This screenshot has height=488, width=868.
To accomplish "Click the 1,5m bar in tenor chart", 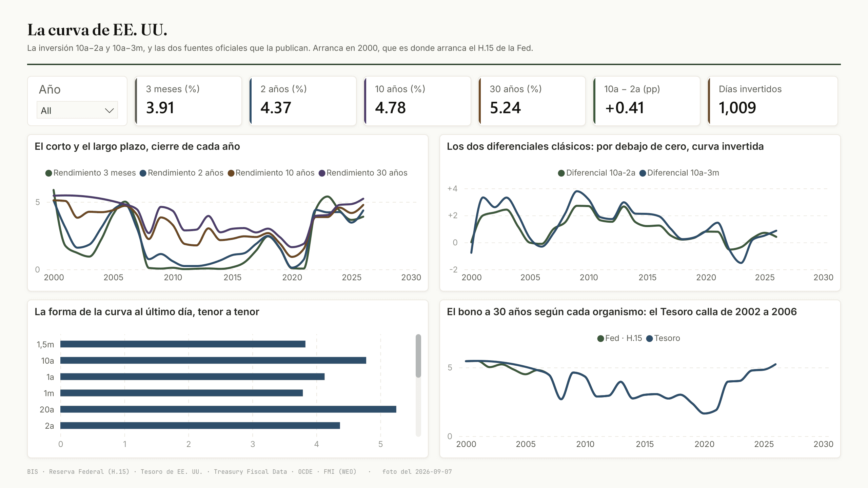I will tap(183, 344).
